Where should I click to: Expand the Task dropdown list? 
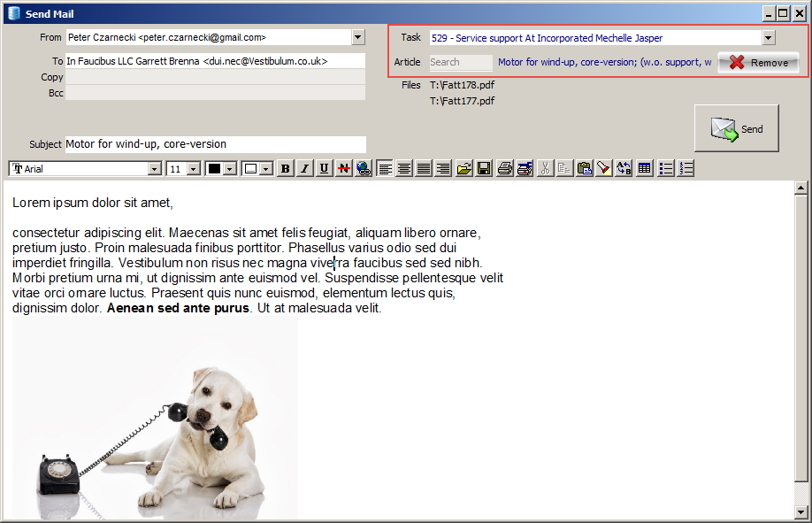[768, 38]
